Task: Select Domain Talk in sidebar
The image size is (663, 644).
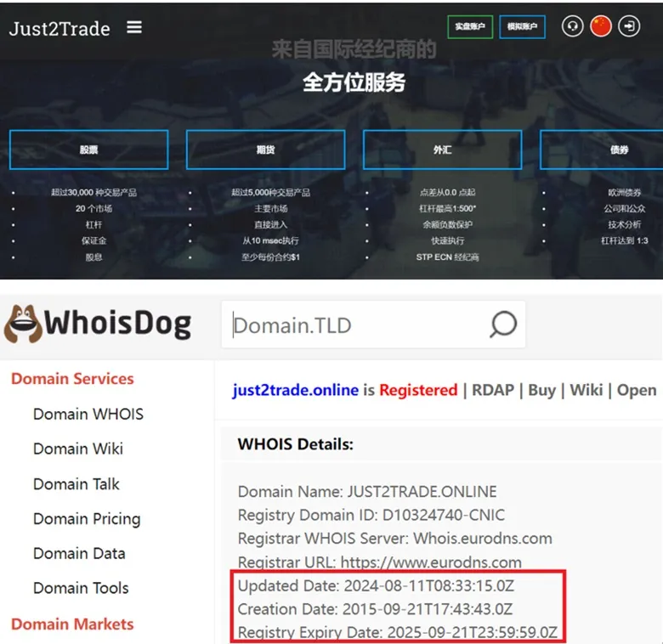Action: pyautogui.click(x=76, y=483)
